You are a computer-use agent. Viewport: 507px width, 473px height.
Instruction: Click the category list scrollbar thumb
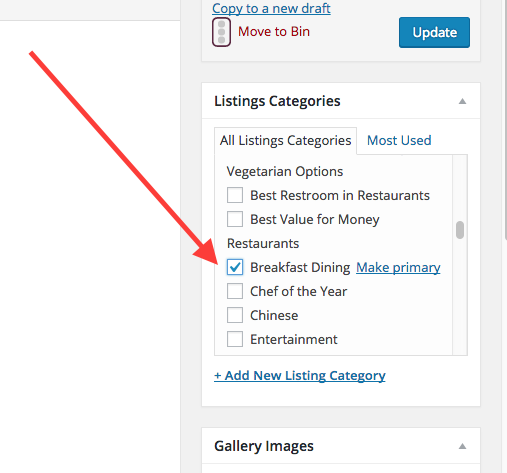tap(460, 230)
